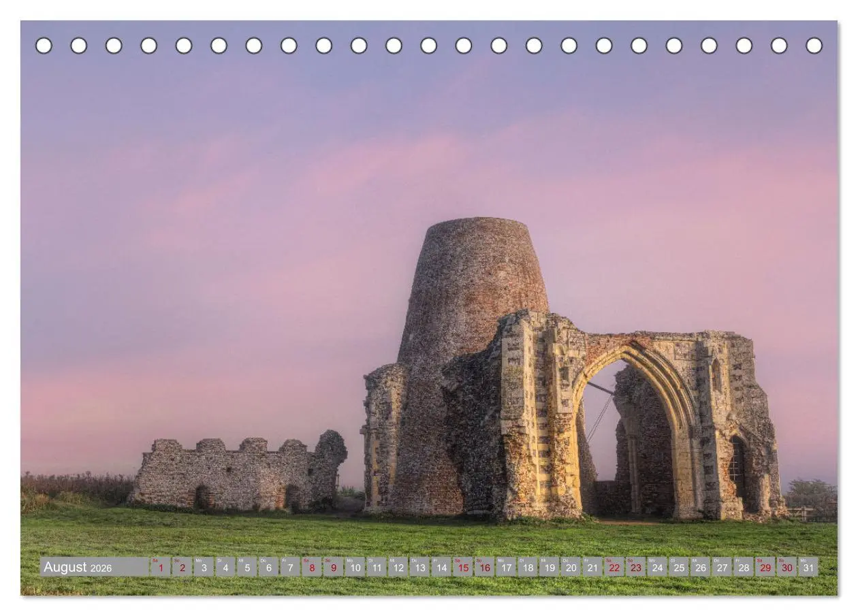Select date 18 in the calendar strip

[x=528, y=567]
